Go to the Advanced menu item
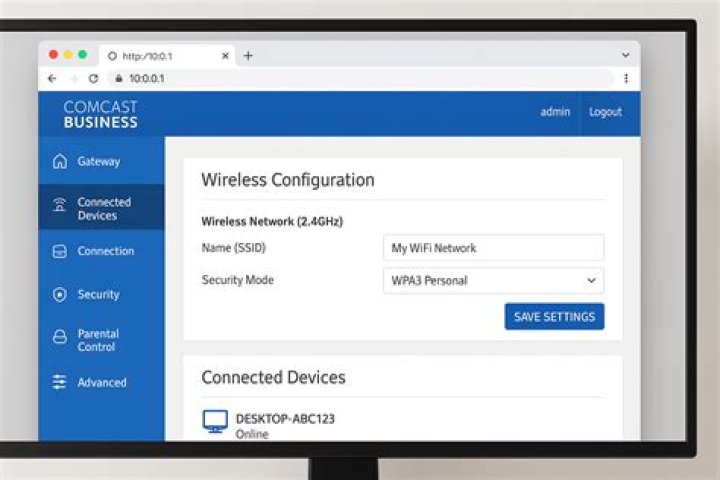The height and width of the screenshot is (480, 720). 102,382
